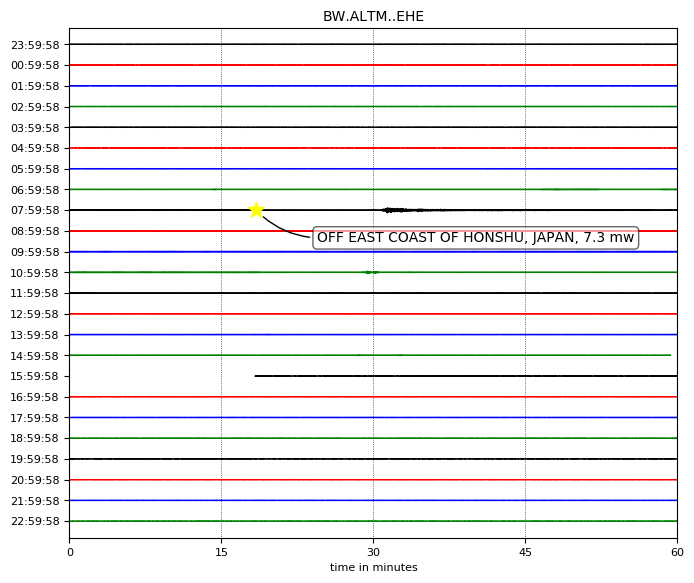Select the 03:59:58 time label
The image size is (694, 583).
35,128
